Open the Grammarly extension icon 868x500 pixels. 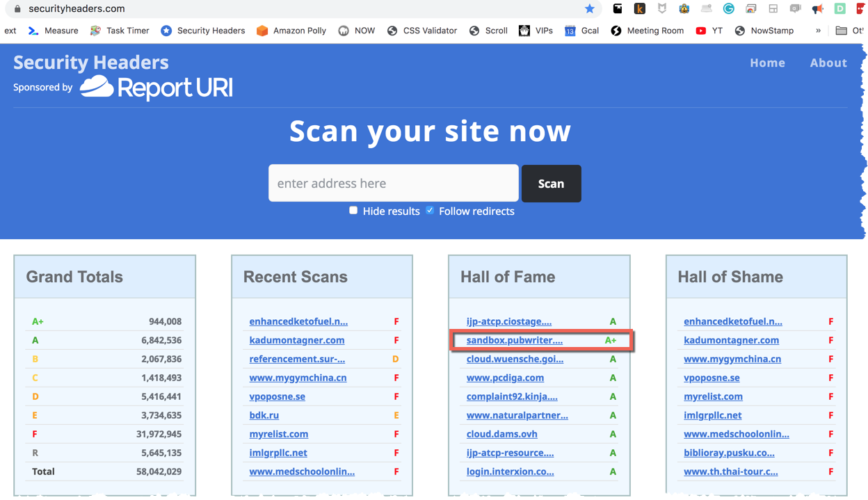728,9
